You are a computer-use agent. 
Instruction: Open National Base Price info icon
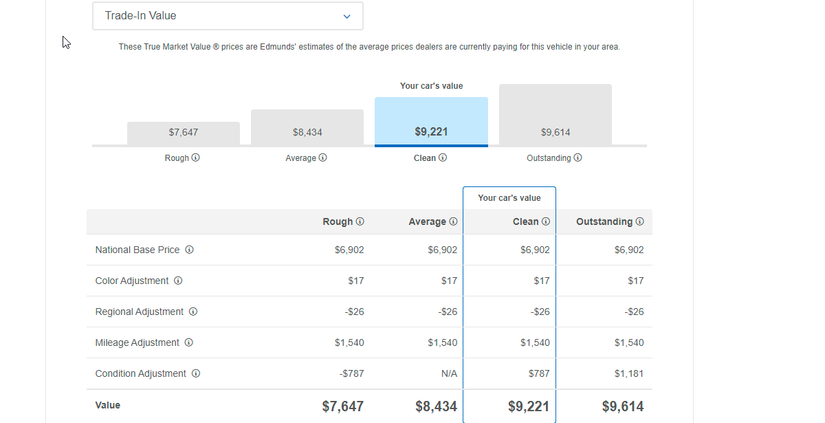click(189, 250)
